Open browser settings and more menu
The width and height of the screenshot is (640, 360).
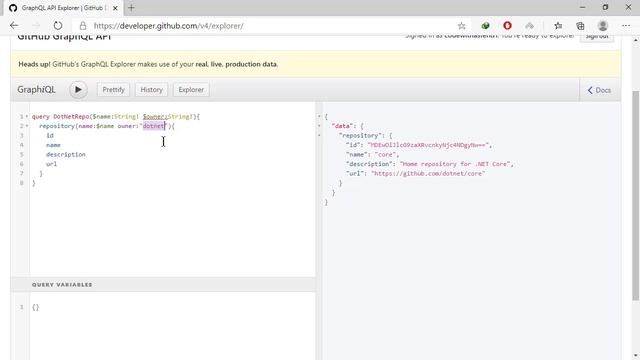[x=626, y=26]
